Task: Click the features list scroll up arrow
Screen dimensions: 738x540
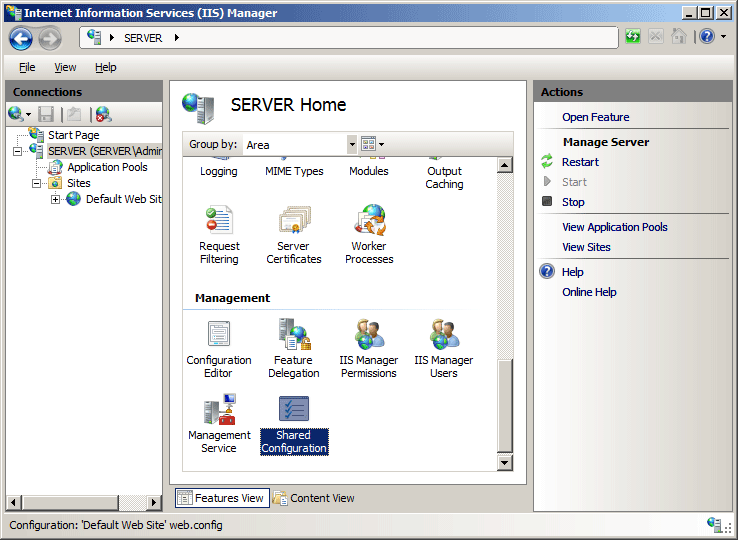Action: click(x=505, y=165)
